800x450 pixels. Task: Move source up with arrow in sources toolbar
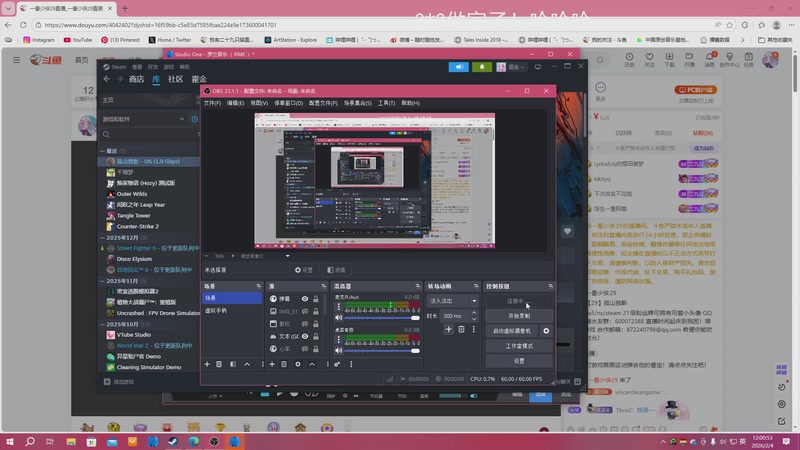(312, 364)
